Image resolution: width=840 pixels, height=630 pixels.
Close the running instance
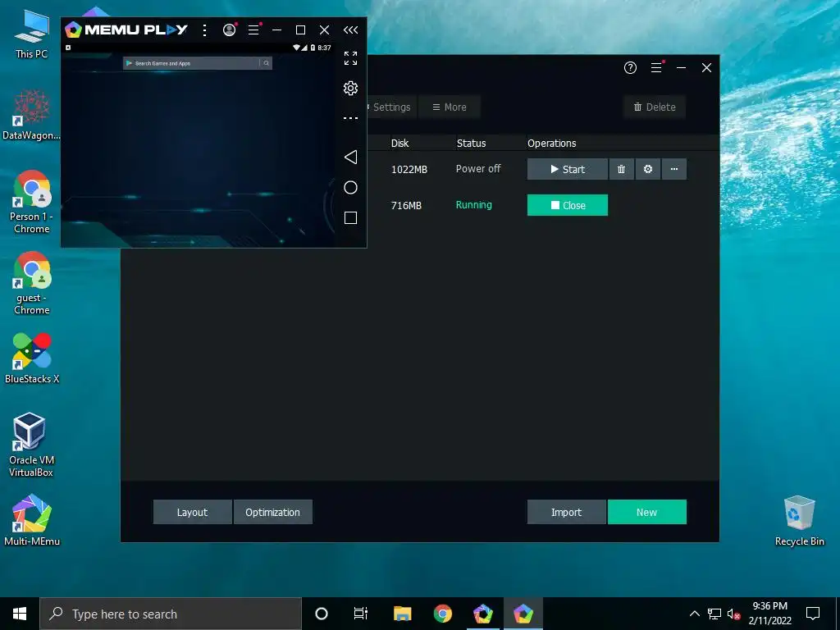[x=568, y=205]
